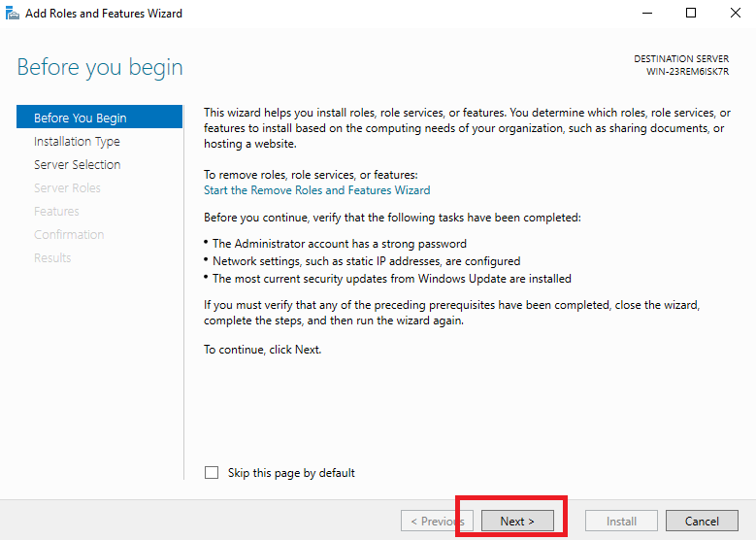Click 'Network settings, such as static IP addresses' bullet

[x=367, y=261]
